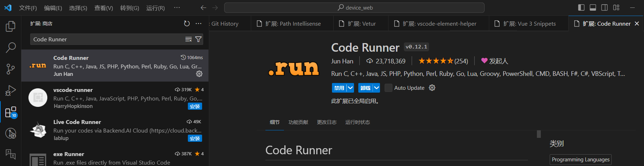The image size is (644, 166).
Task: Clear extensions search results
Action: point(189,39)
